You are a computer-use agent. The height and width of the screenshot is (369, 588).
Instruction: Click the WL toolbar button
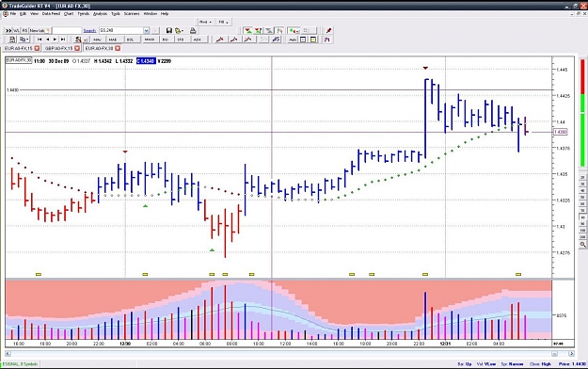click(x=17, y=30)
